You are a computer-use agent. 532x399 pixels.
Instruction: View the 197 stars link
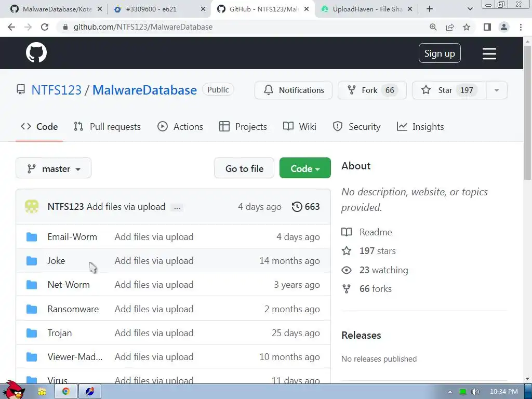pos(377,251)
